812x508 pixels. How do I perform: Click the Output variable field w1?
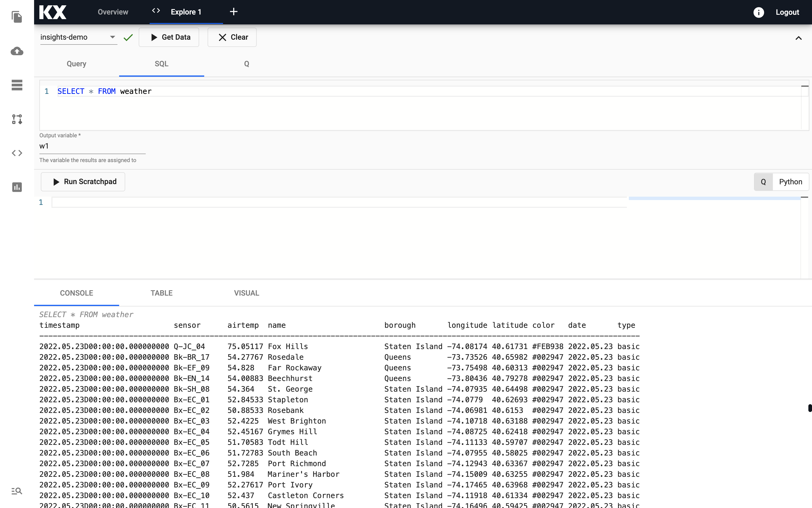[92, 146]
